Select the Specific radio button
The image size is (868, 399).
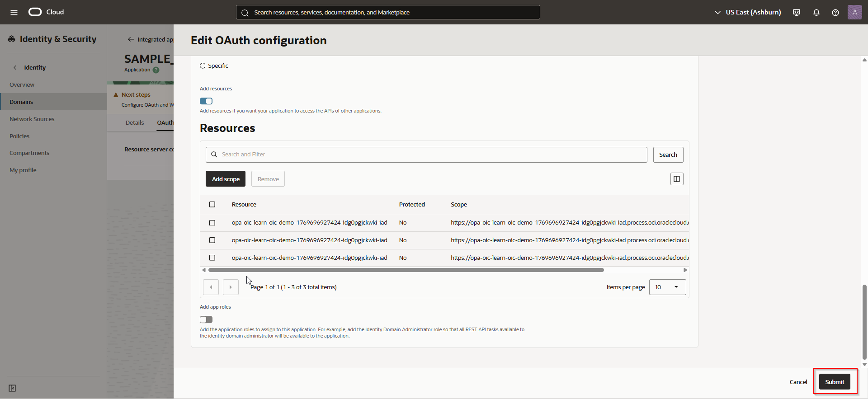203,66
